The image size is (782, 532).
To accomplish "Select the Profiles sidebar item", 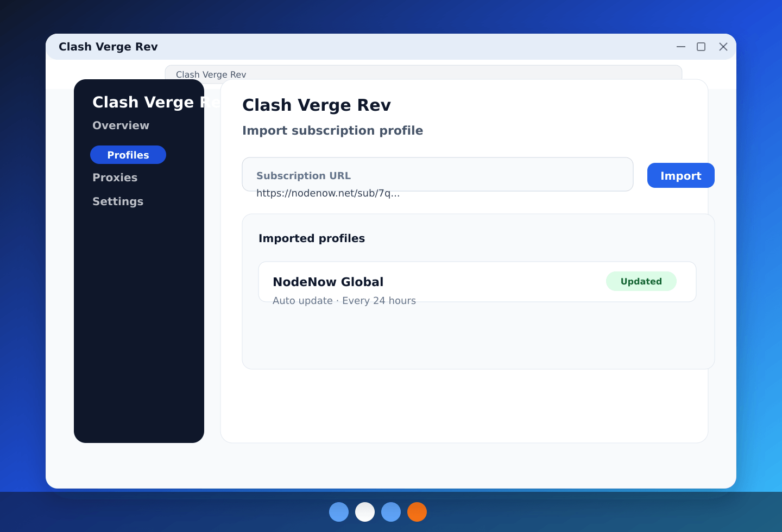I will tap(128, 155).
